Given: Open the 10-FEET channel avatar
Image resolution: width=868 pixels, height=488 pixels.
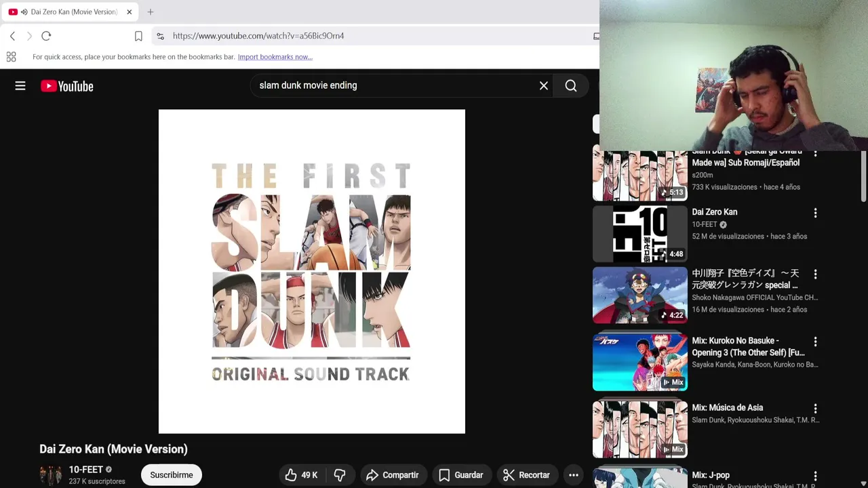Looking at the screenshot, I should [x=51, y=475].
